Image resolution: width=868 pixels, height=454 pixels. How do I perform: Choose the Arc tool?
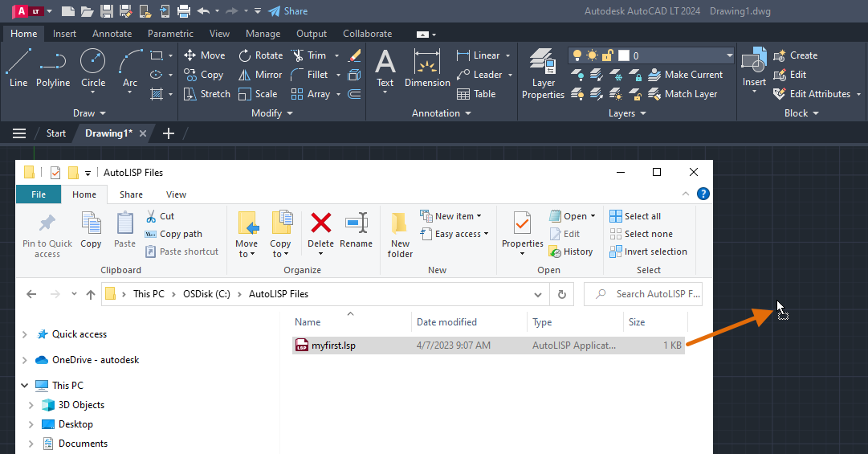[130, 68]
